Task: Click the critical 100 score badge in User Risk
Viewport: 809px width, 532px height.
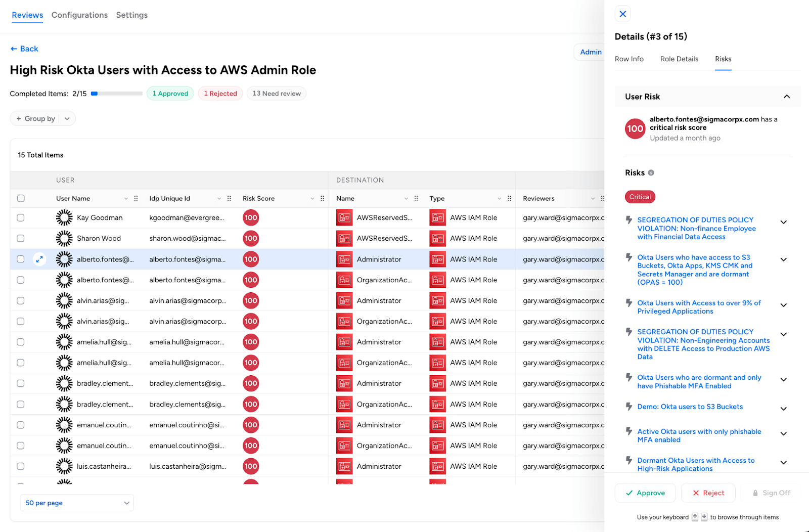Action: (x=635, y=129)
